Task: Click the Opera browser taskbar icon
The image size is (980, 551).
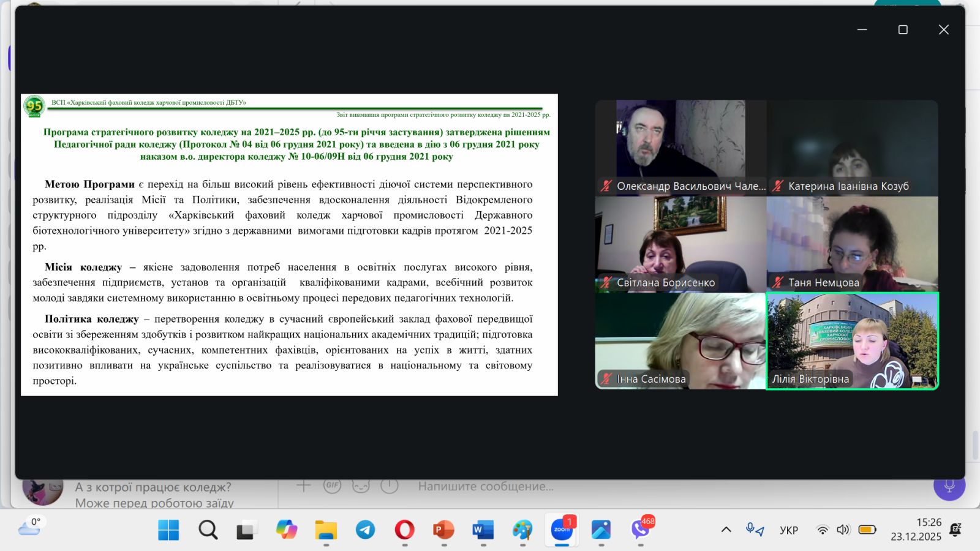Action: [404, 530]
